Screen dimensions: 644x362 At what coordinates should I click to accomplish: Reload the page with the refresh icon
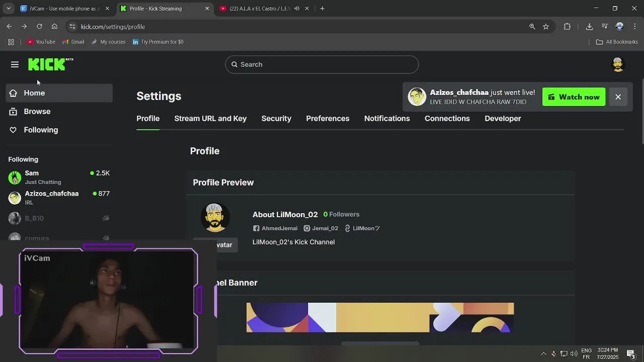39,27
